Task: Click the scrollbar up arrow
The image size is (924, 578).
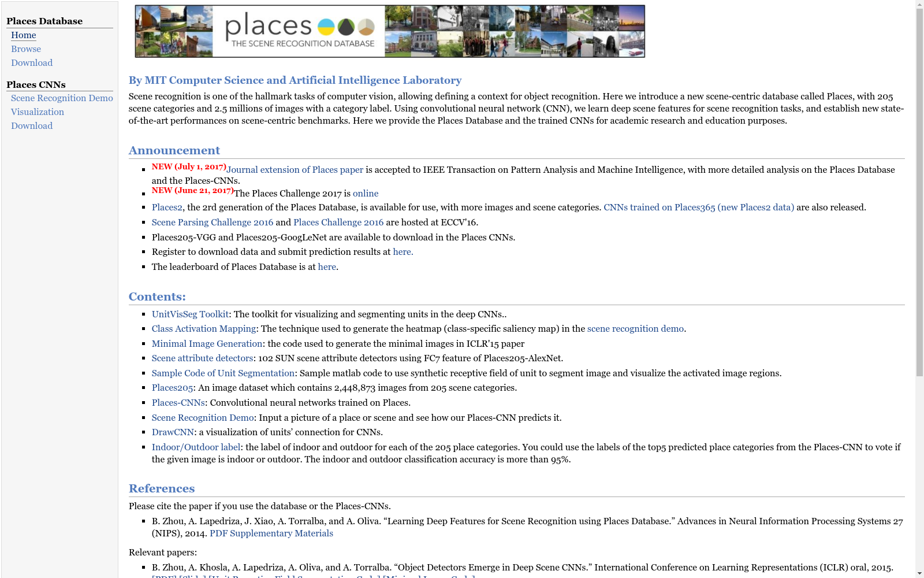Action: click(919, 4)
